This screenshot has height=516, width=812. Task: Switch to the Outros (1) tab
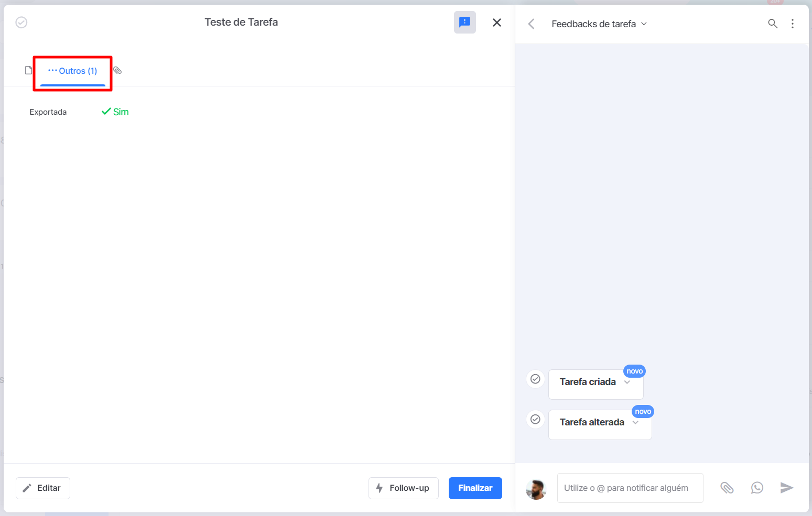(73, 71)
